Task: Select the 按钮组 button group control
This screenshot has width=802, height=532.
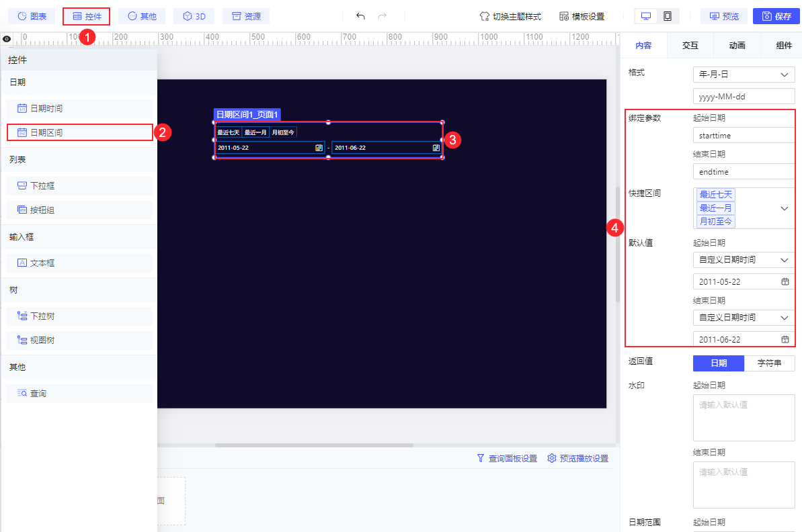Action: pyautogui.click(x=79, y=210)
